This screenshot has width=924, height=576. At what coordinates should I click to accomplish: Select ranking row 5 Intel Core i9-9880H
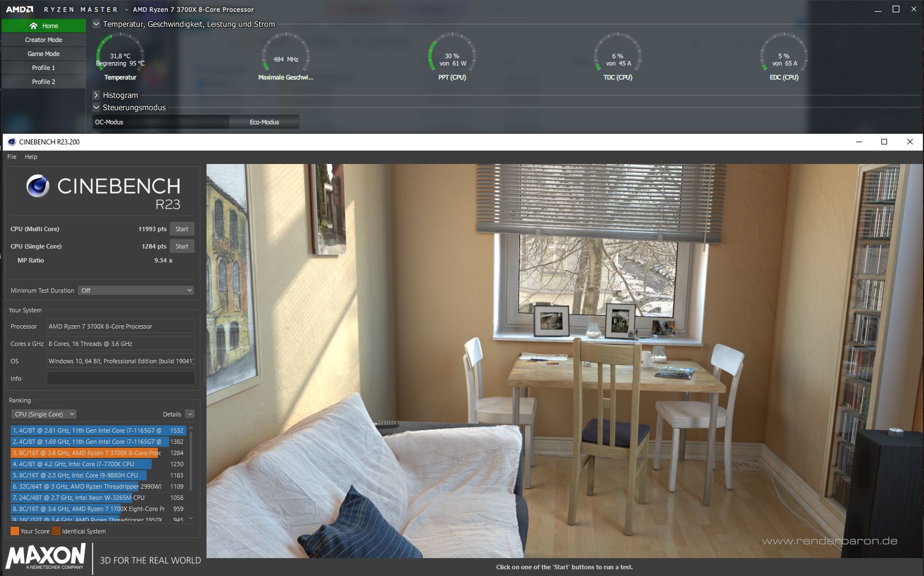(x=98, y=475)
